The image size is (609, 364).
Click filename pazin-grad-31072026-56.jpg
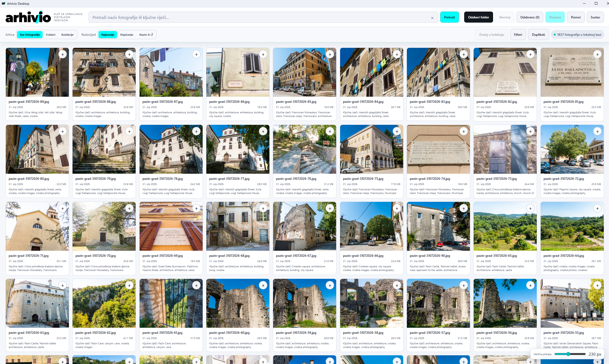497,333
